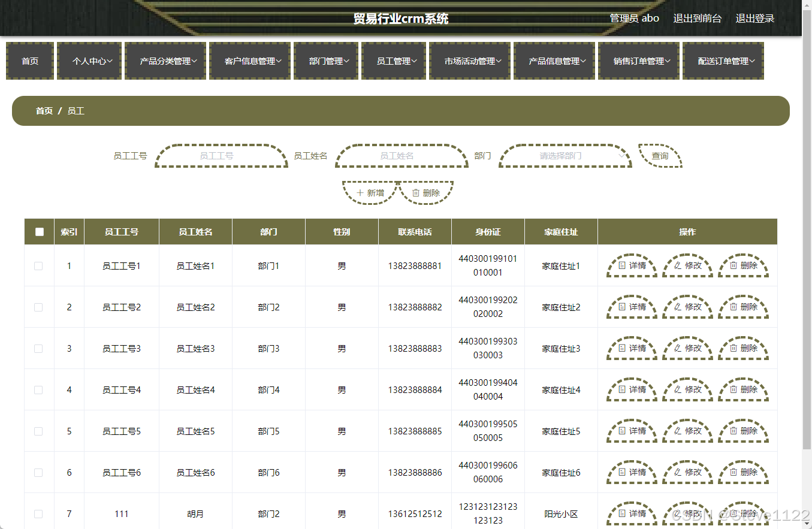Viewport: 812px width, 529px height.
Task: Click index link 1 in the table
Action: point(69,265)
